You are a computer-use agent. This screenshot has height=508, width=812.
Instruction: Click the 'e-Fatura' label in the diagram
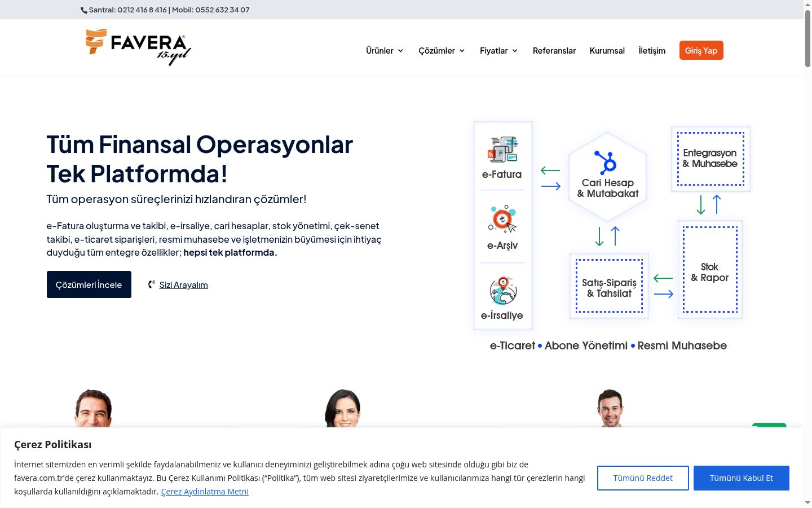(x=502, y=174)
